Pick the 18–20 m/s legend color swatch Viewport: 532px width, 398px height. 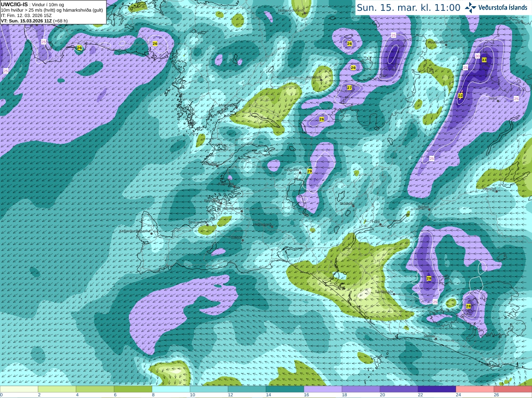[361, 389]
